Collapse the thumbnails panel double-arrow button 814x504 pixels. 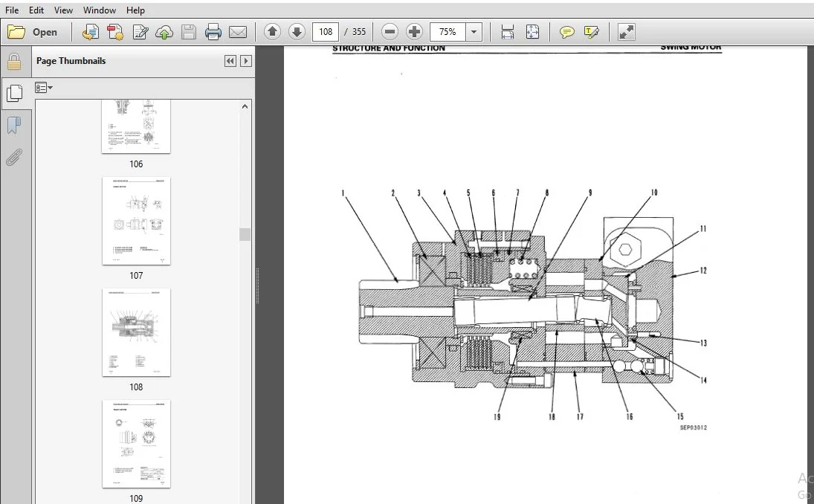pyautogui.click(x=230, y=61)
